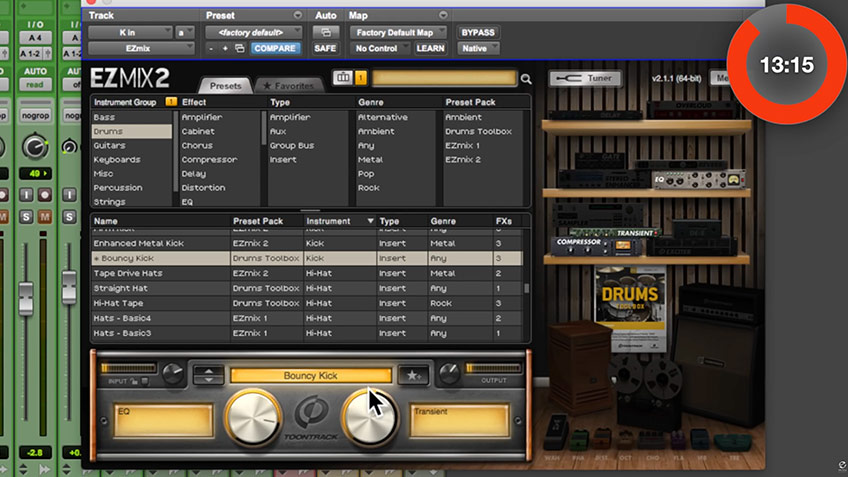Click the EQ amount knob
The image size is (848, 477).
click(253, 417)
